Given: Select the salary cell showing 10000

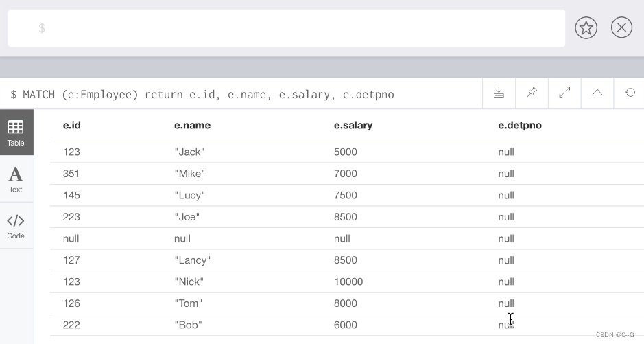Looking at the screenshot, I should [x=348, y=282].
